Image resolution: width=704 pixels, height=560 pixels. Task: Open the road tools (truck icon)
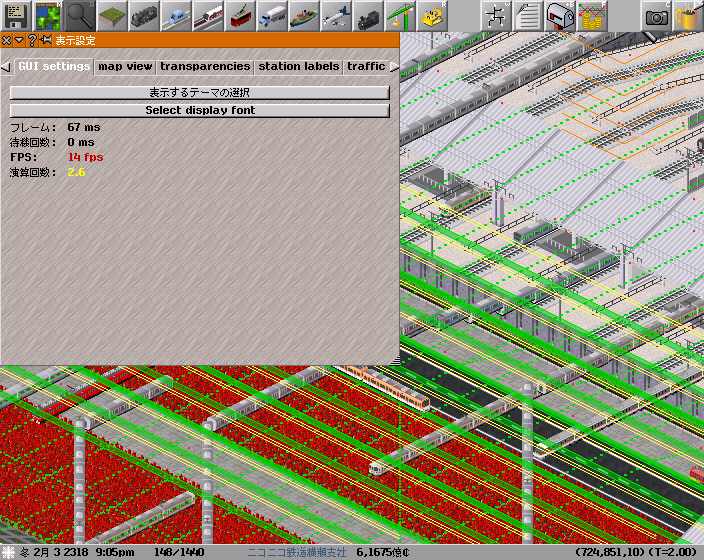272,16
